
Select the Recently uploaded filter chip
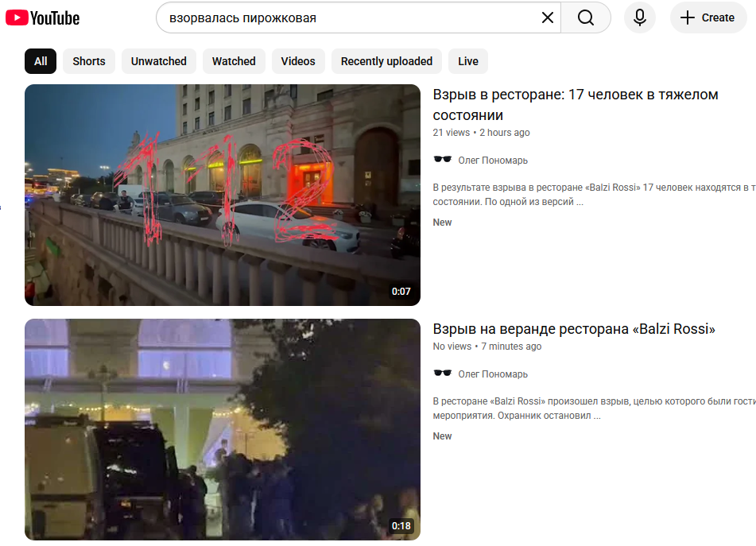386,61
